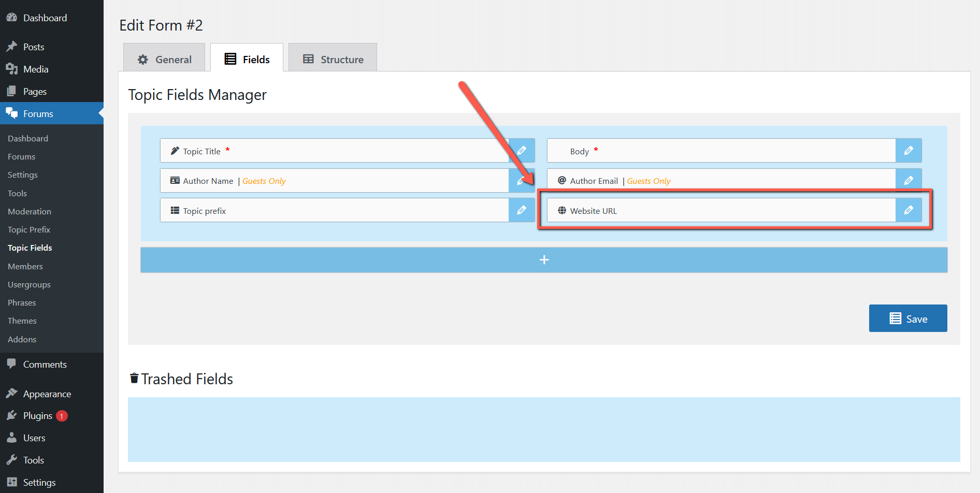Navigate to Media in admin menu
Viewport: 980px width, 493px height.
point(36,69)
